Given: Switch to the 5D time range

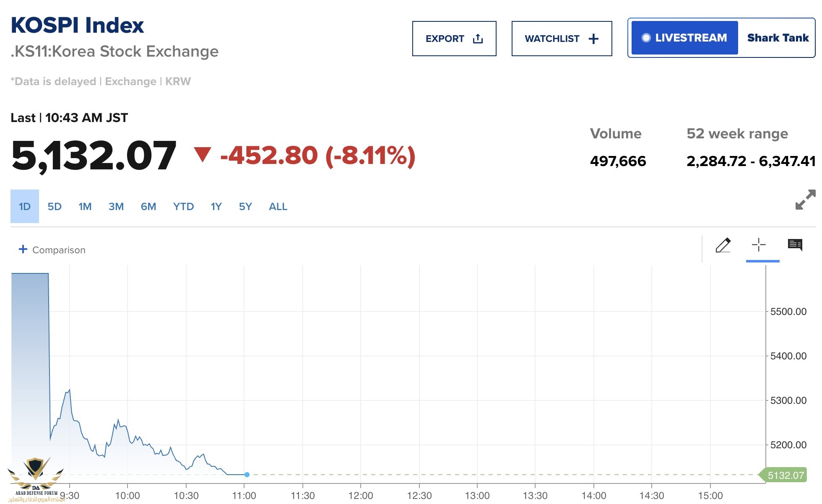Looking at the screenshot, I should point(55,207).
